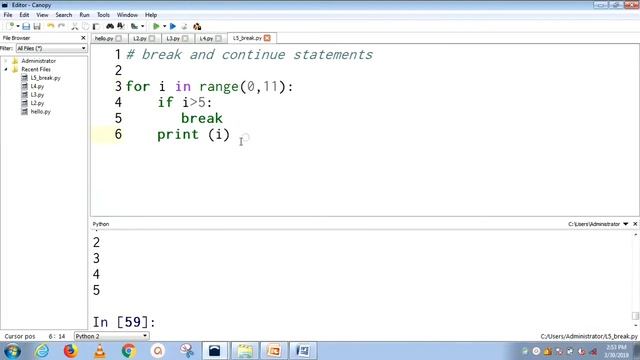Open the Help menu
640x360 pixels.
point(151,15)
